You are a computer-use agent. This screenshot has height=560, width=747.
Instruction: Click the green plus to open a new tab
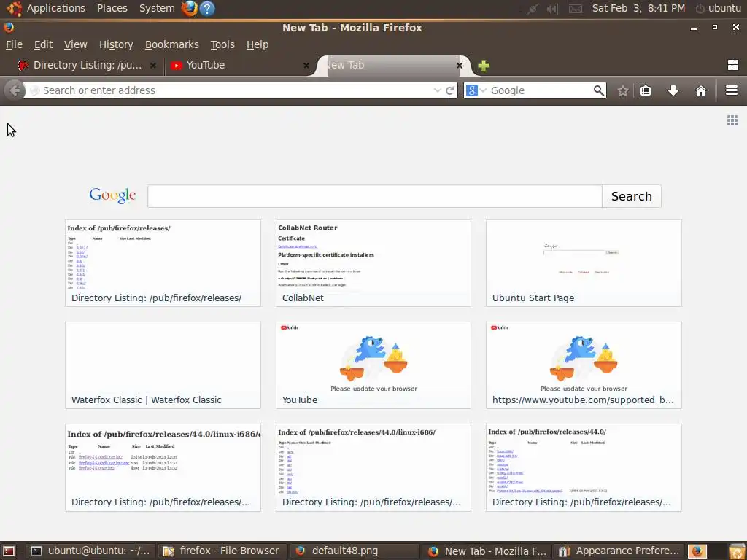pyautogui.click(x=484, y=66)
